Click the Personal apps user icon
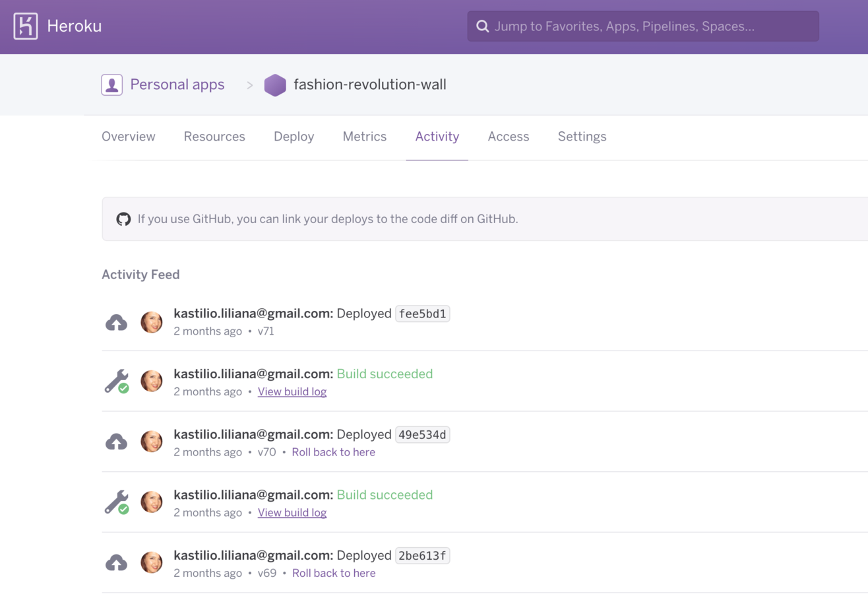 111,84
